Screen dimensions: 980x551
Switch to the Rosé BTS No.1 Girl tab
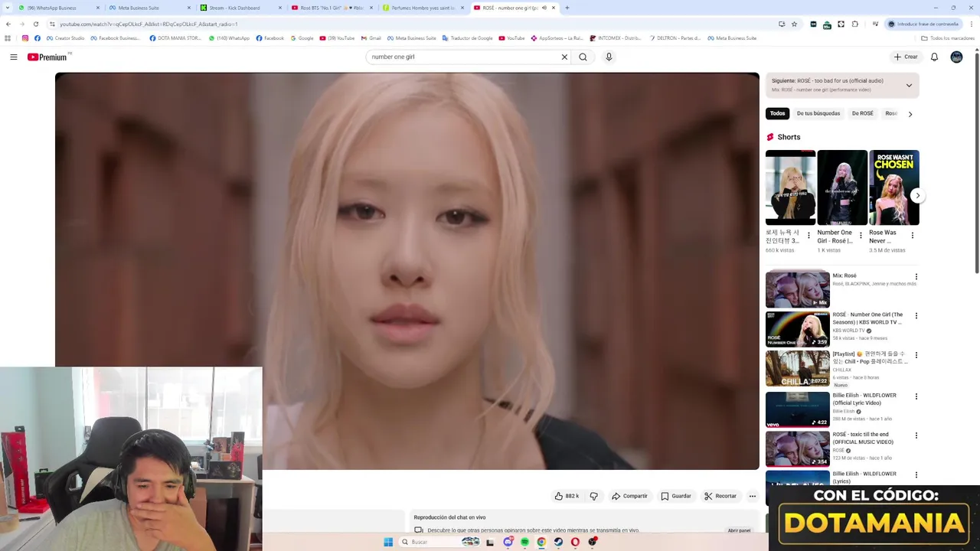point(332,8)
